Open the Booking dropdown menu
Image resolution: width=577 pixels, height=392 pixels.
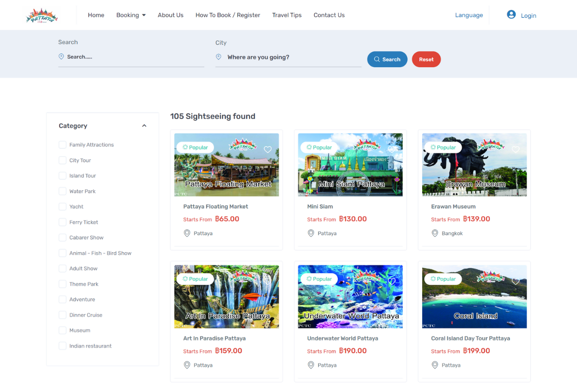pyautogui.click(x=131, y=14)
